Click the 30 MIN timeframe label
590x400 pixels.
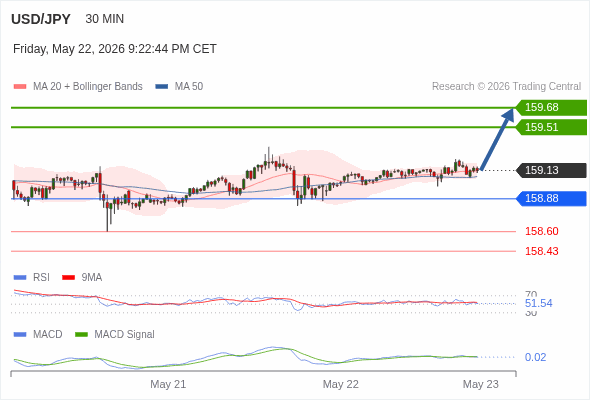tap(105, 19)
